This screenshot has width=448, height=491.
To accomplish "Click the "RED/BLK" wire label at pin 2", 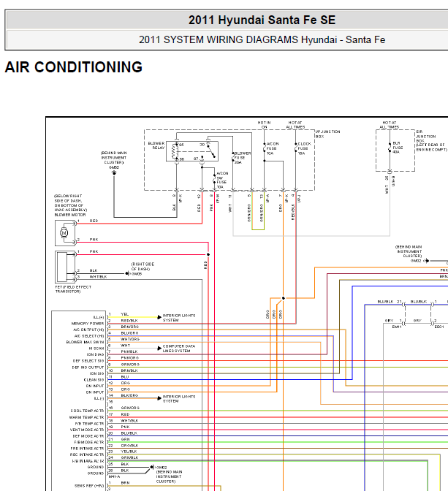I will tap(129, 320).
